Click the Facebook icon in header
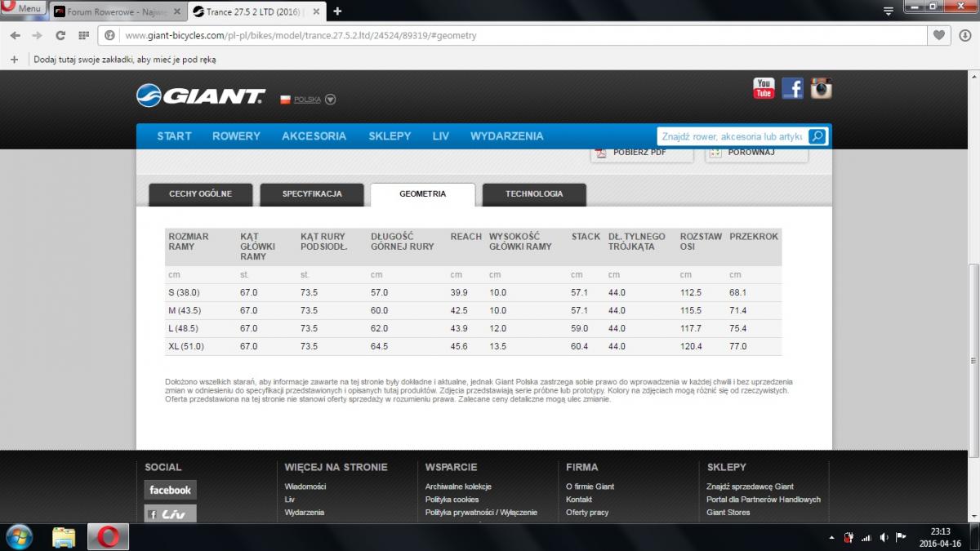Viewport: 980px width, 551px height. coord(792,88)
